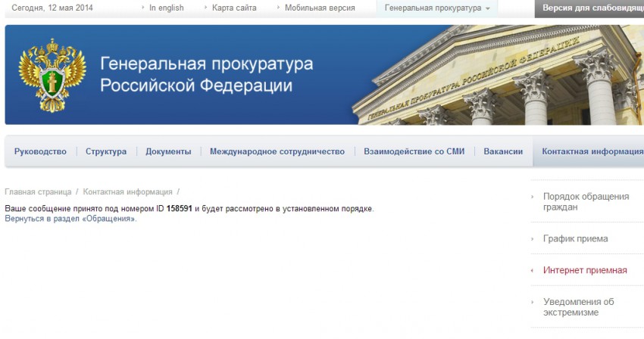Select Взаимодействие со СМИ menu item
Screen dimensions: 644x339
tap(414, 151)
